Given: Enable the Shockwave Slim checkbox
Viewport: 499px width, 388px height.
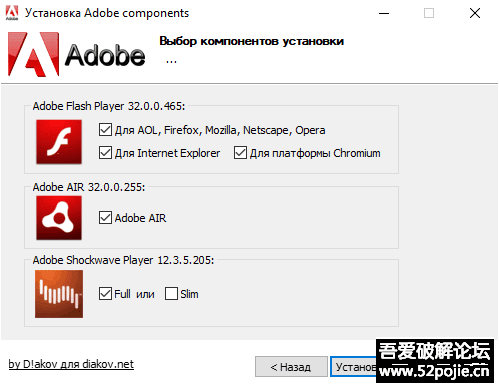Looking at the screenshot, I should (171, 294).
